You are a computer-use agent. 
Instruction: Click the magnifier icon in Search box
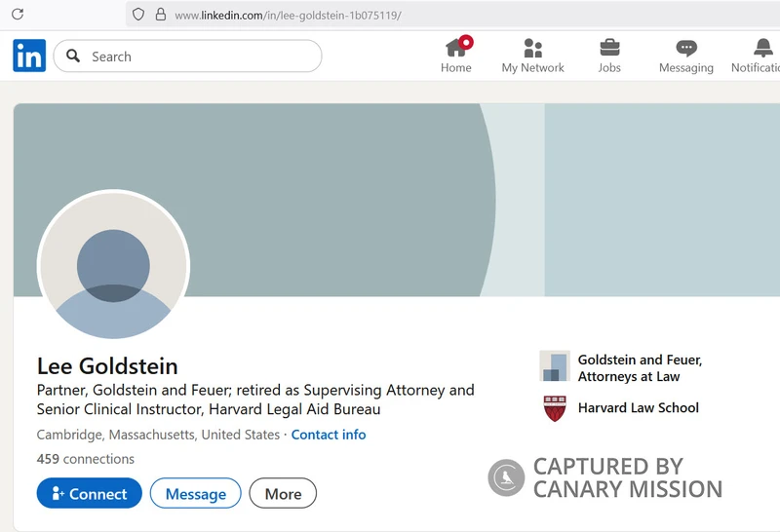(x=73, y=56)
